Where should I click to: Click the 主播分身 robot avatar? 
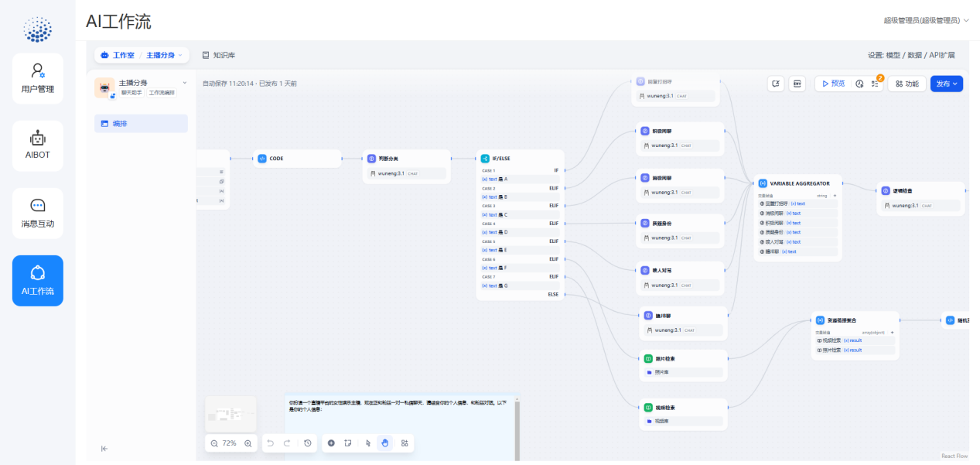pos(104,87)
